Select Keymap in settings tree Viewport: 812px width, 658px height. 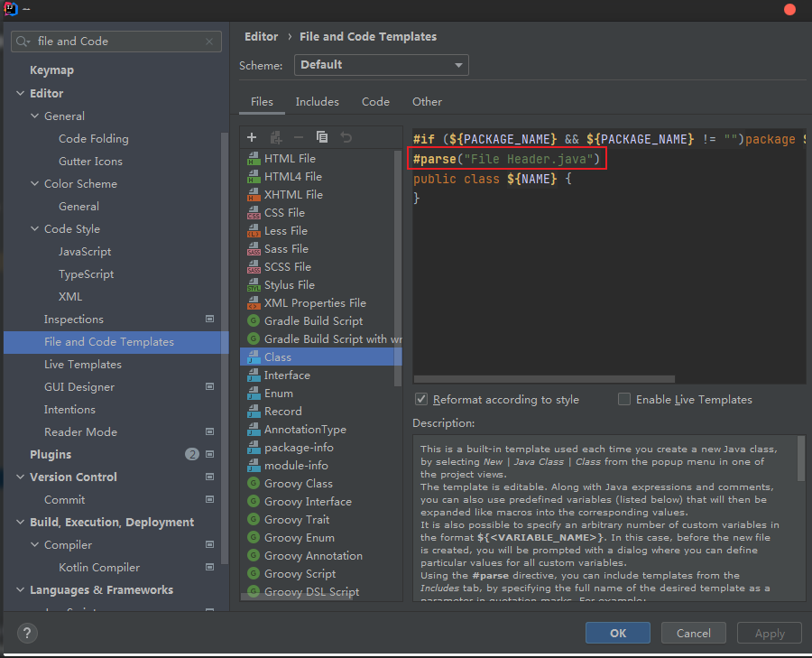tap(116, 70)
